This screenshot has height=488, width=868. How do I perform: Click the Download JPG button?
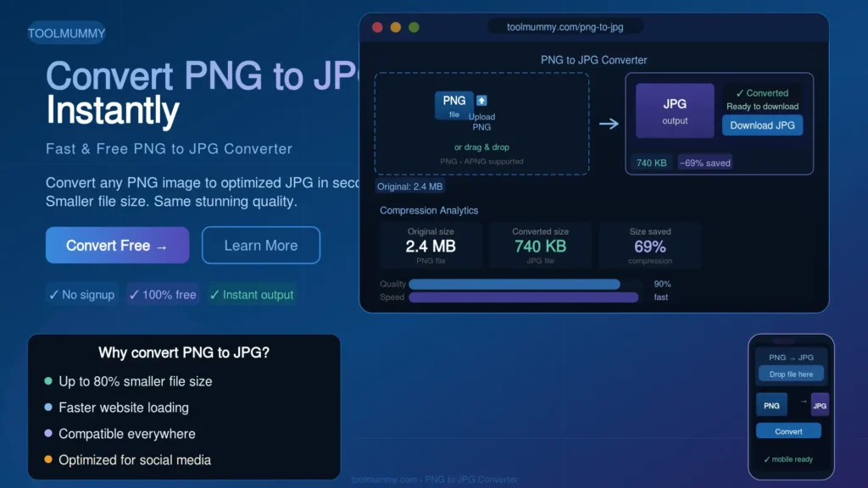tap(762, 125)
